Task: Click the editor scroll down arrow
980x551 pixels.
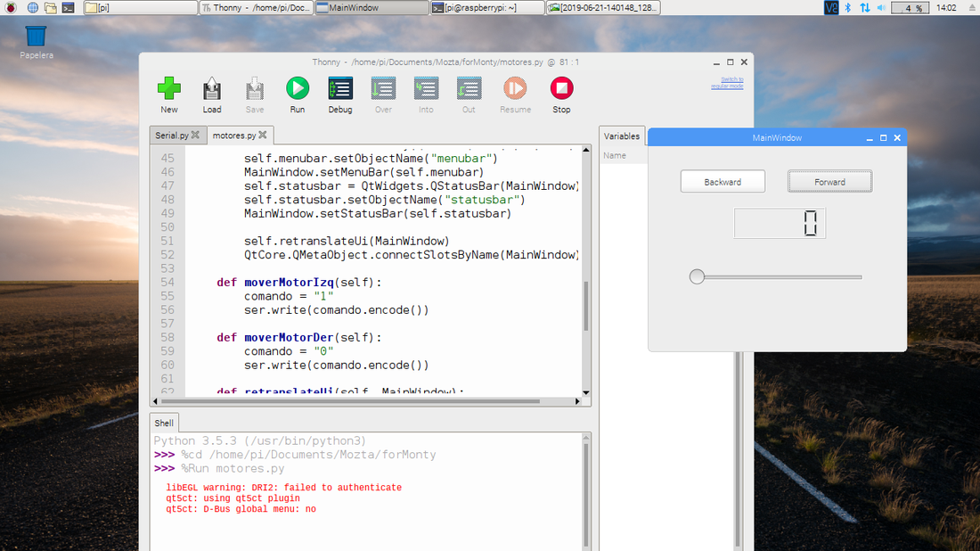Action: pyautogui.click(x=585, y=392)
